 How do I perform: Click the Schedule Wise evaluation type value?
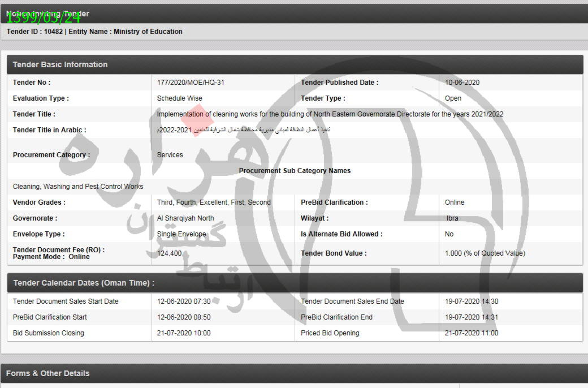click(179, 98)
